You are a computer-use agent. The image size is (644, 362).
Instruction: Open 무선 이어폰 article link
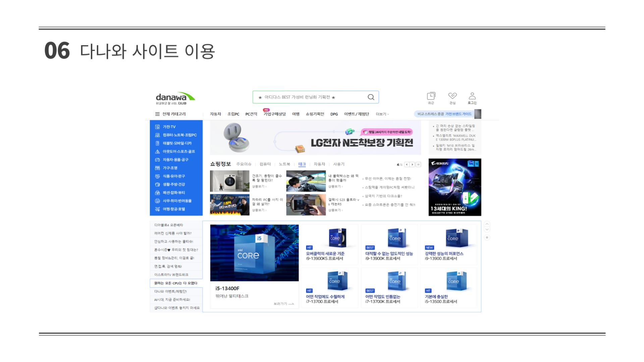coord(388,179)
